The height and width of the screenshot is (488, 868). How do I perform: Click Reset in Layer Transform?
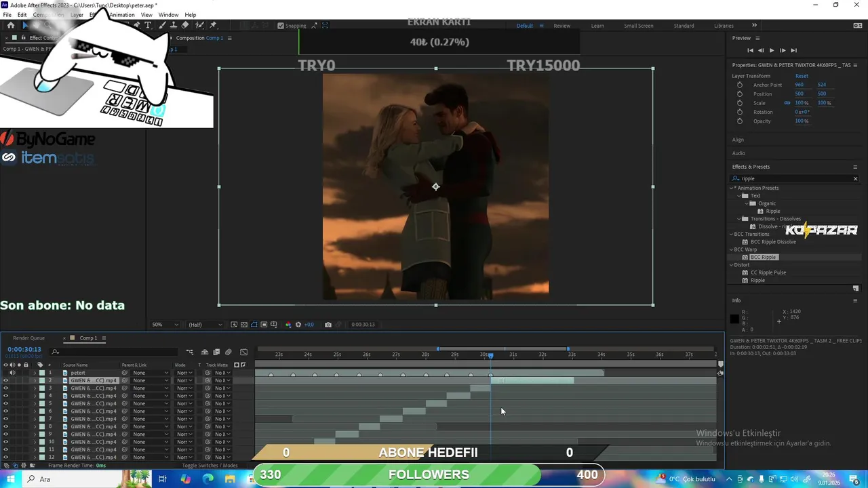[802, 76]
